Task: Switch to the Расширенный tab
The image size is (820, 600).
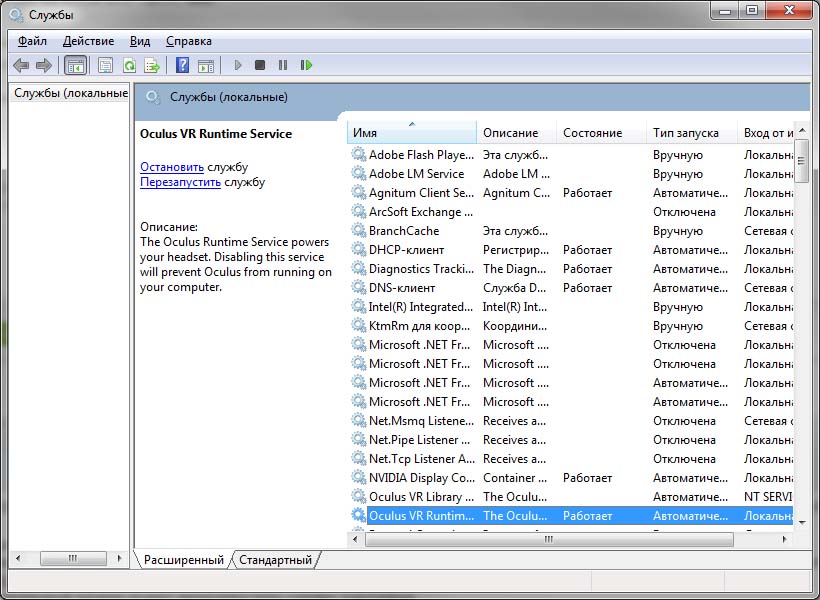Action: 184,560
